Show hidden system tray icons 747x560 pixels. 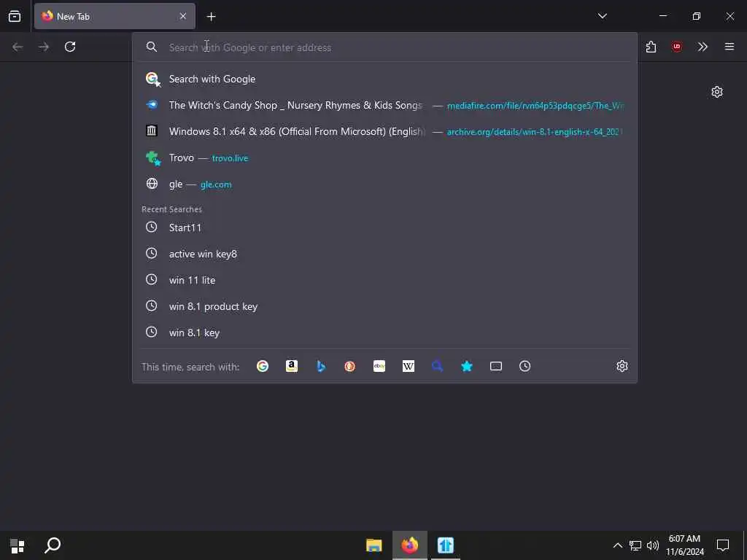617,545
